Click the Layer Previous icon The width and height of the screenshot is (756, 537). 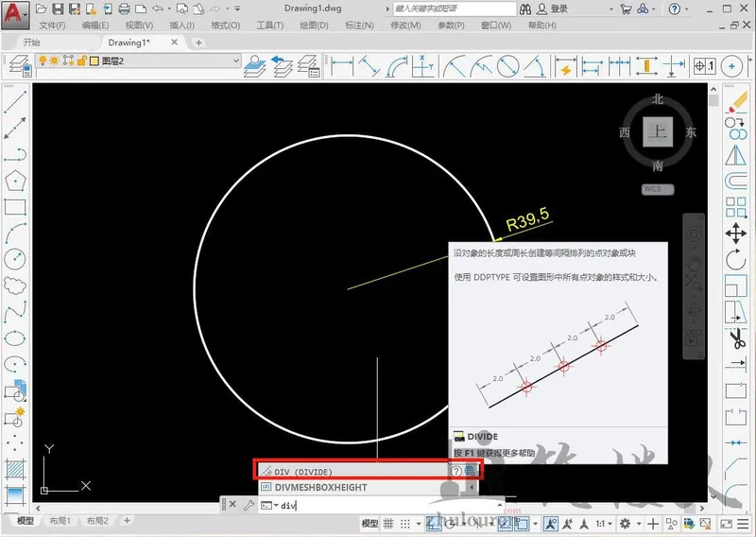coord(282,66)
